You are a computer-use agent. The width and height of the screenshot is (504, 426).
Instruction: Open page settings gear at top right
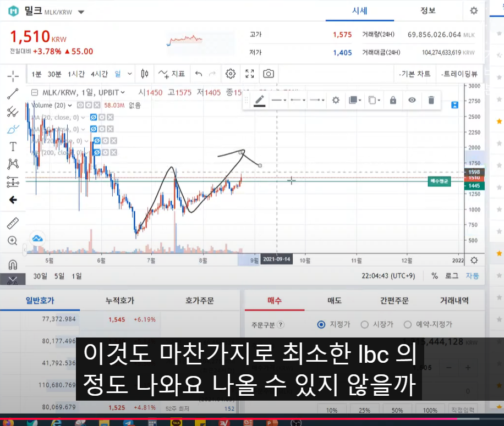(x=474, y=10)
